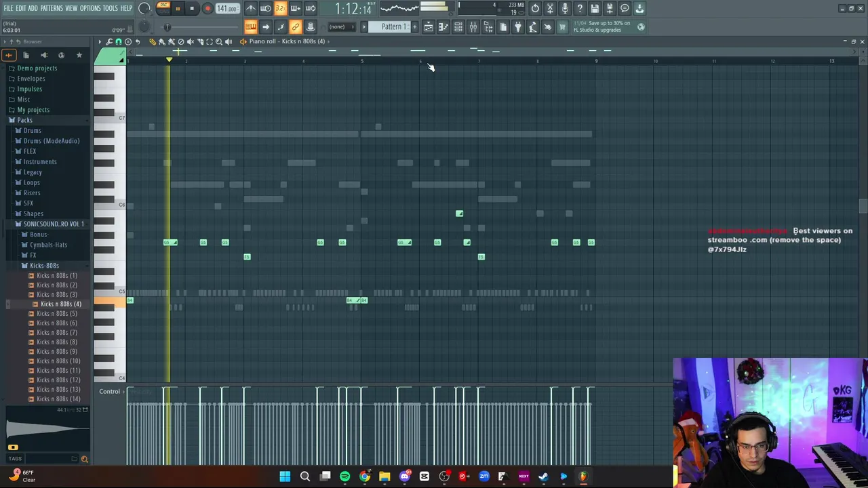Toggle wait for input to start
This screenshot has height=488, width=868.
(266, 9)
